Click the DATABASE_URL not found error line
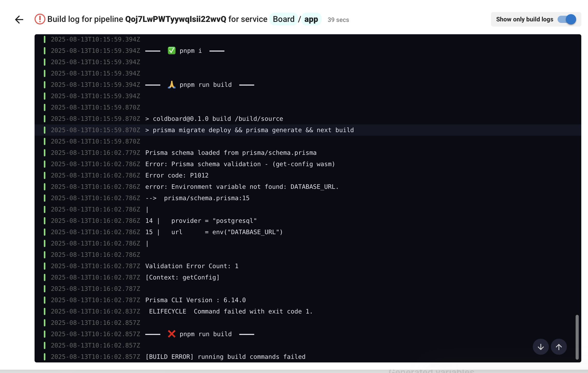The image size is (588, 373). pyautogui.click(x=242, y=187)
